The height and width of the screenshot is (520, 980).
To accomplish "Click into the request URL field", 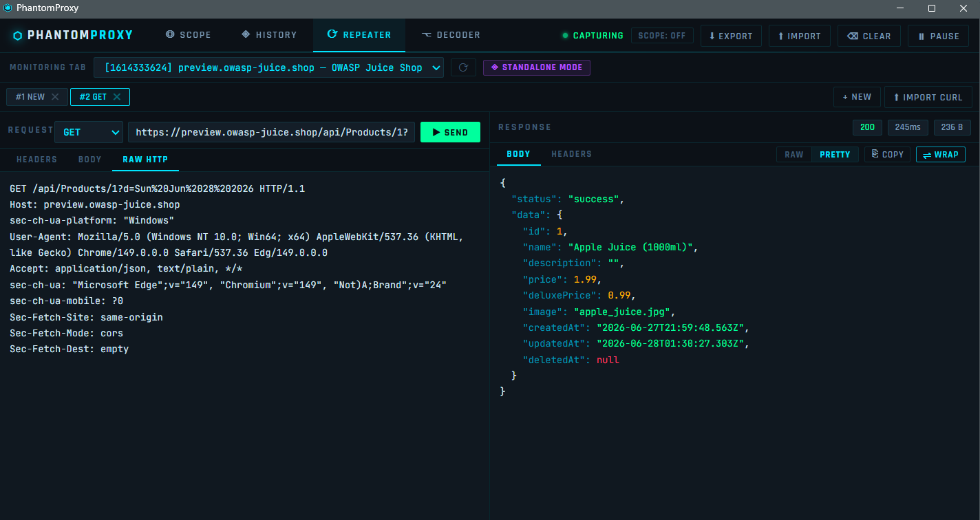I will (x=272, y=132).
